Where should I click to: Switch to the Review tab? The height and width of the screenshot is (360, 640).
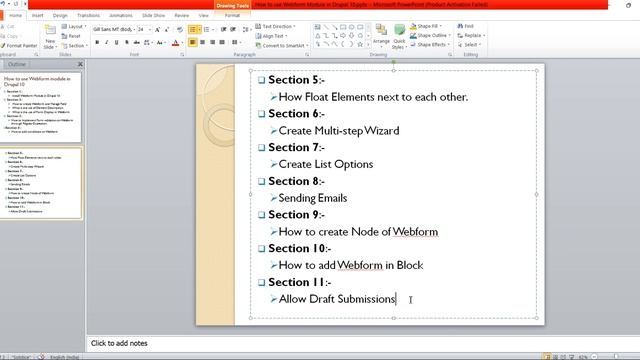click(x=182, y=16)
